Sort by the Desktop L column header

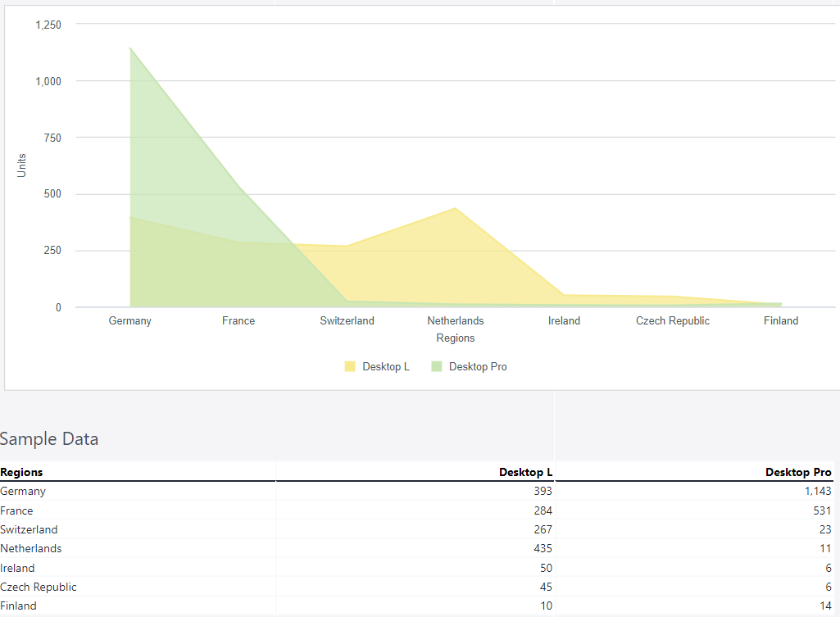[x=525, y=472]
